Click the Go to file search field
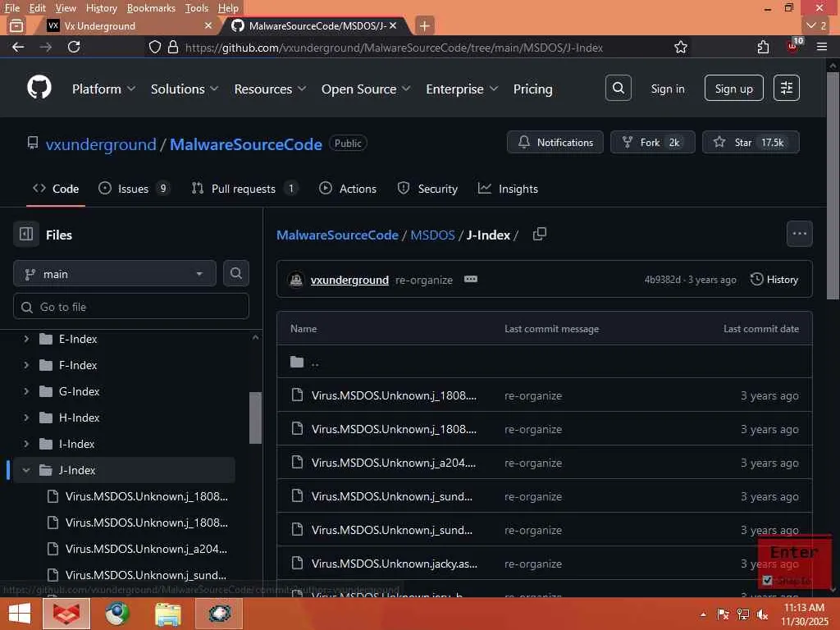Screen dimensions: 840x630 click(131, 307)
